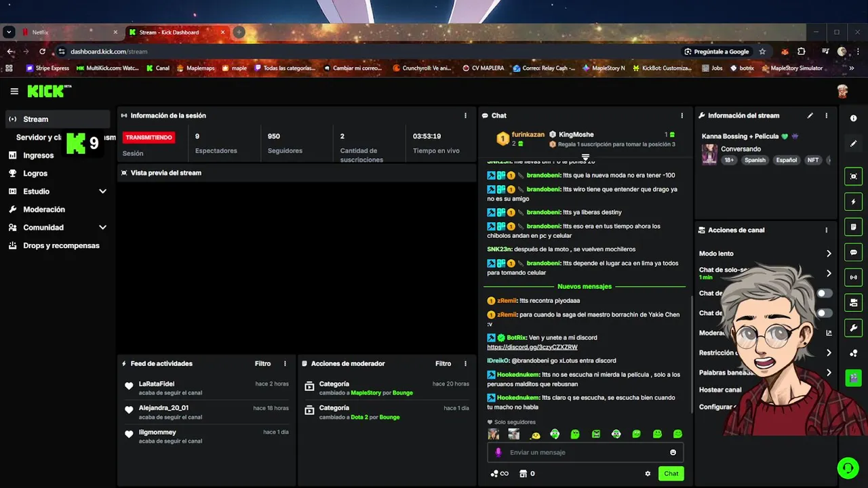Screen dimensions: 868x488
Task: Bookmark this page with the star icon
Action: pos(762,52)
